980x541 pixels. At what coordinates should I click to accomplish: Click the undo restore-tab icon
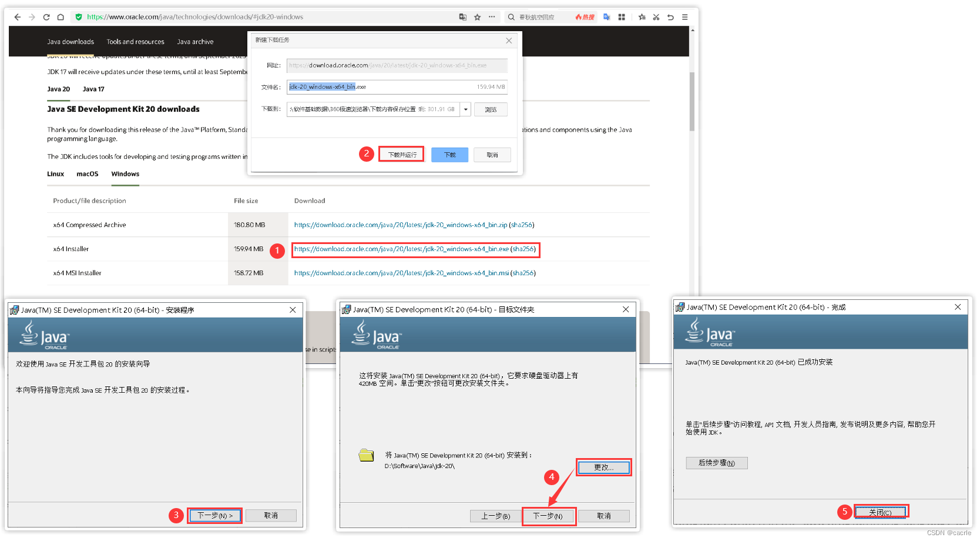pos(670,17)
